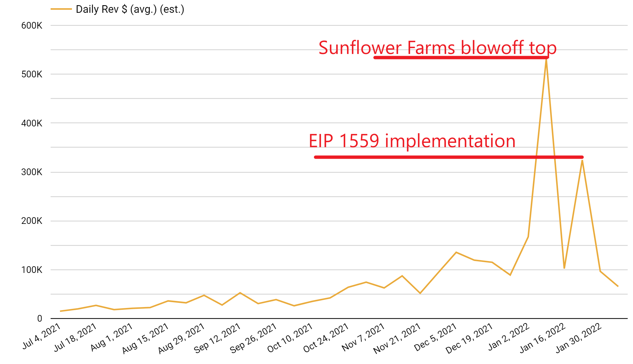This screenshot has width=633, height=364.
Task: Click the red line under EIP 1559
Action: point(448,157)
